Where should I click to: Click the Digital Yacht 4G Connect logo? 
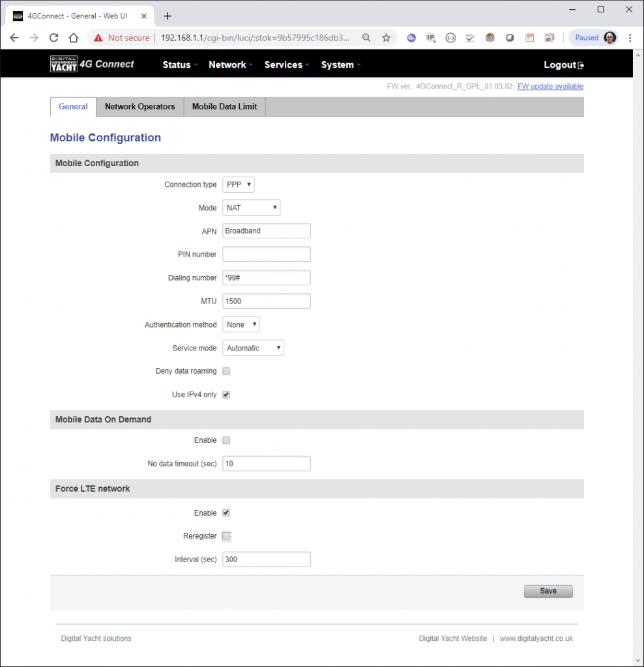pyautogui.click(x=92, y=64)
